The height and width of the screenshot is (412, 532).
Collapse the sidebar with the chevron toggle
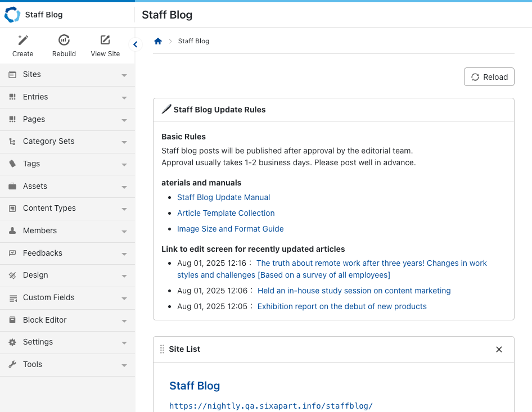[135, 44]
